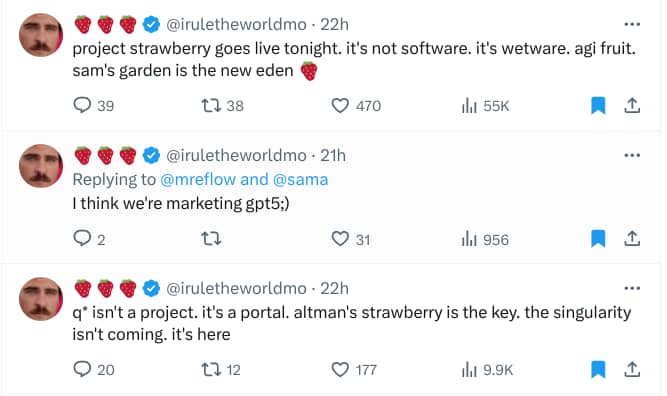The width and height of the screenshot is (667, 396).
Task: Open more options for the gpt5 reply tweet
Action: click(x=632, y=155)
